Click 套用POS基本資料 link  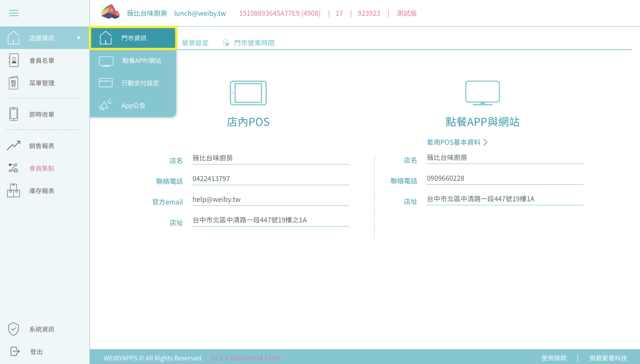click(457, 142)
